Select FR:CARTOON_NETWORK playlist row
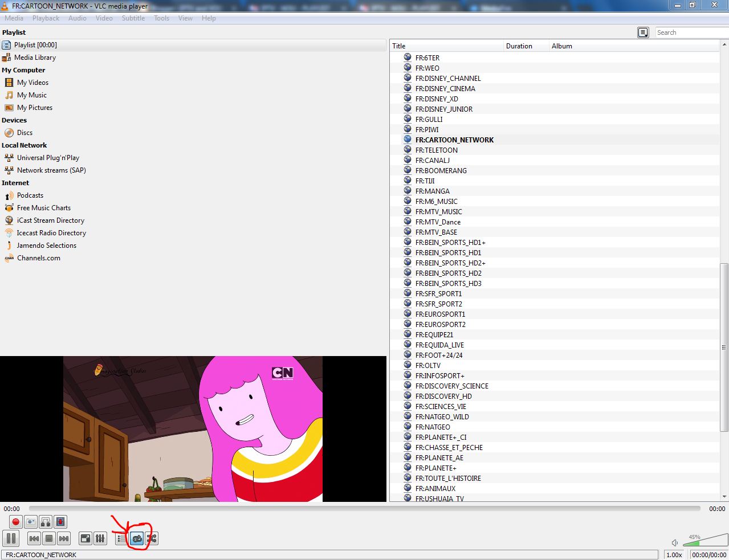Image resolution: width=729 pixels, height=560 pixels. coord(454,140)
